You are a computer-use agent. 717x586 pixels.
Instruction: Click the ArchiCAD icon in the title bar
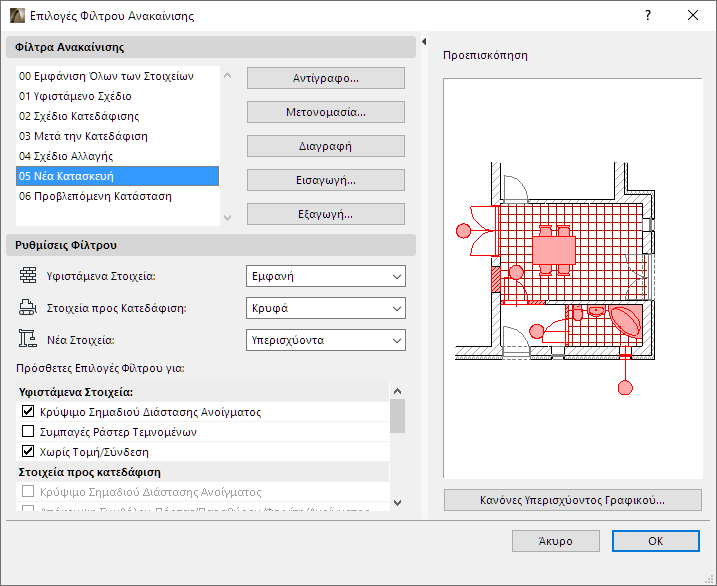point(17,16)
